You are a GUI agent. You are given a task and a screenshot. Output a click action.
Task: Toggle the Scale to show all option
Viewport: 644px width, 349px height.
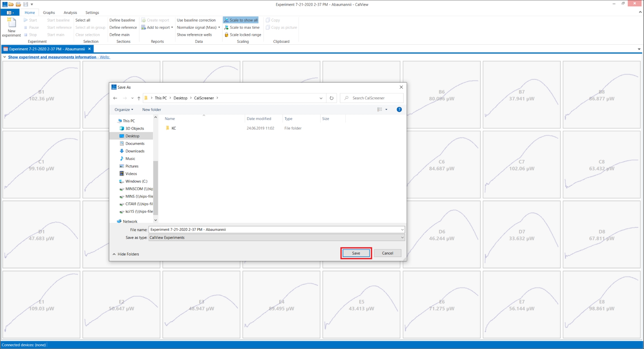pos(241,20)
